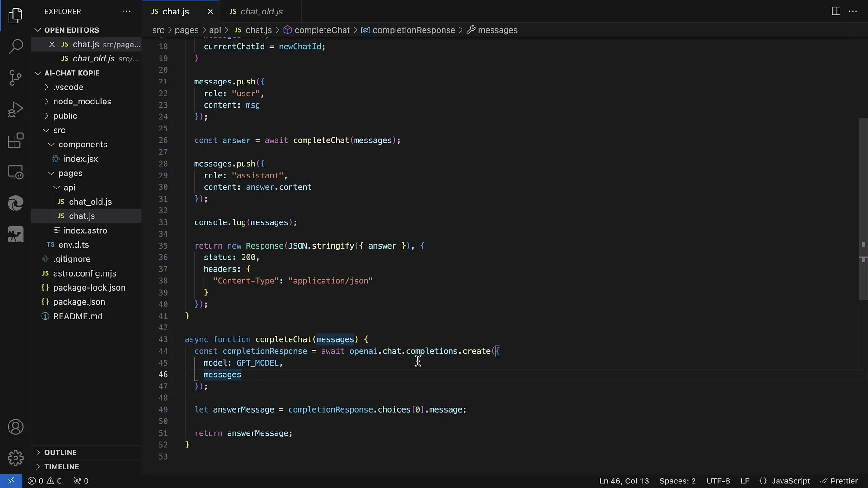
Task: Open the Source Control view
Action: tap(15, 78)
